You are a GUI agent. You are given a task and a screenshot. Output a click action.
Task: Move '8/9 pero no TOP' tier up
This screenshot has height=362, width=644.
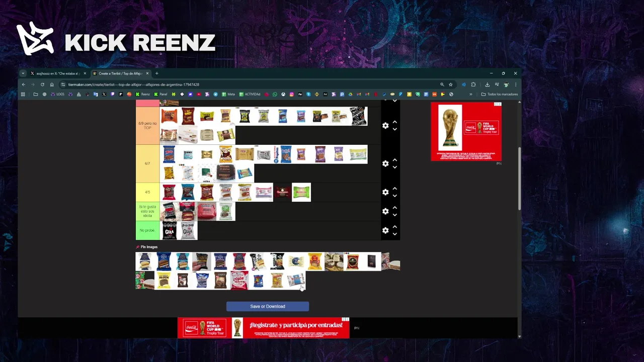click(x=395, y=122)
